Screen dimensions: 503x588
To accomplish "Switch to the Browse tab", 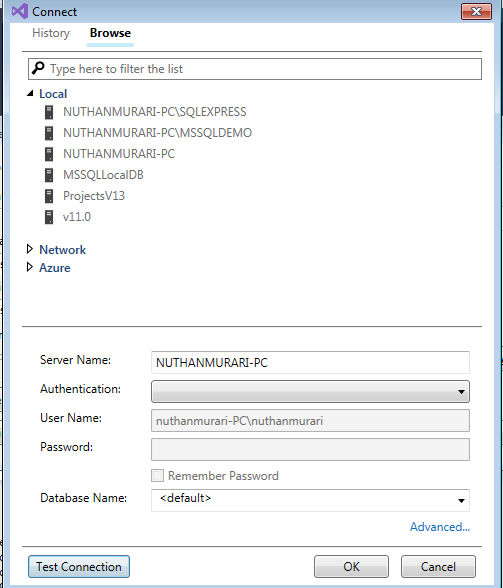I will [110, 33].
